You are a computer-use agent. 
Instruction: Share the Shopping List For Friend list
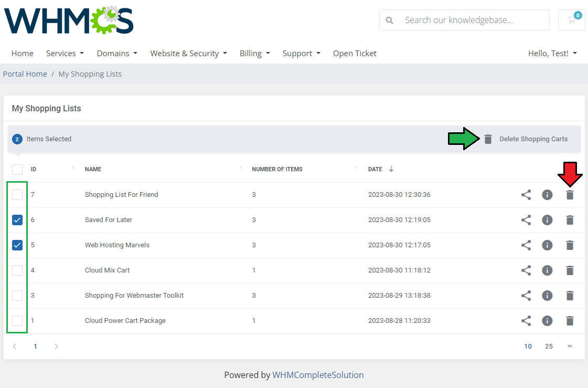526,195
